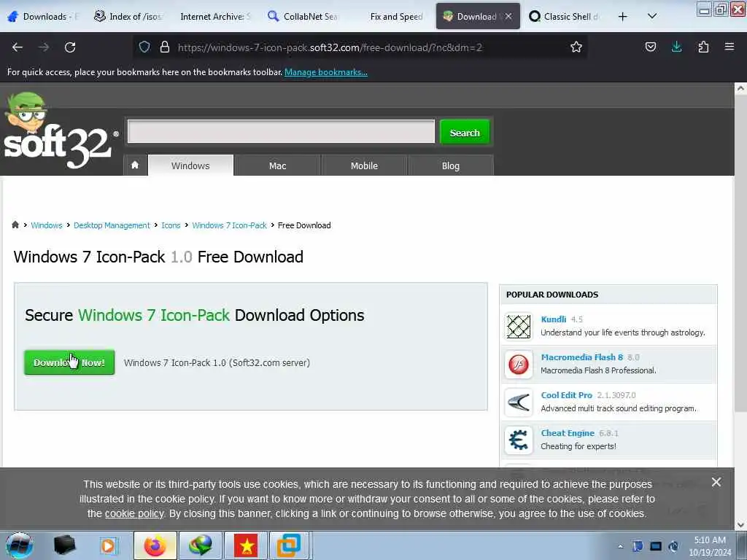The height and width of the screenshot is (560, 747).
Task: Open a new tab with plus button
Action: 622,17
